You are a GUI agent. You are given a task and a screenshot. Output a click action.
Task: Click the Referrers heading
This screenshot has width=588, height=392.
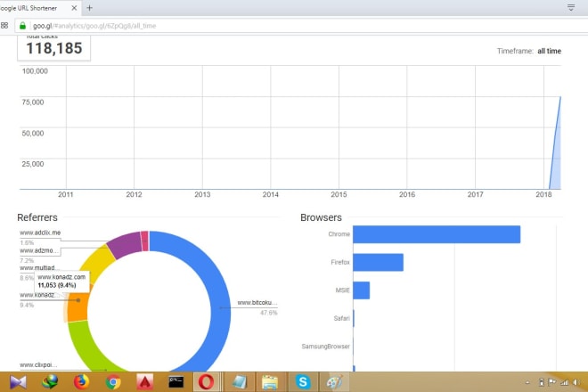coord(37,217)
